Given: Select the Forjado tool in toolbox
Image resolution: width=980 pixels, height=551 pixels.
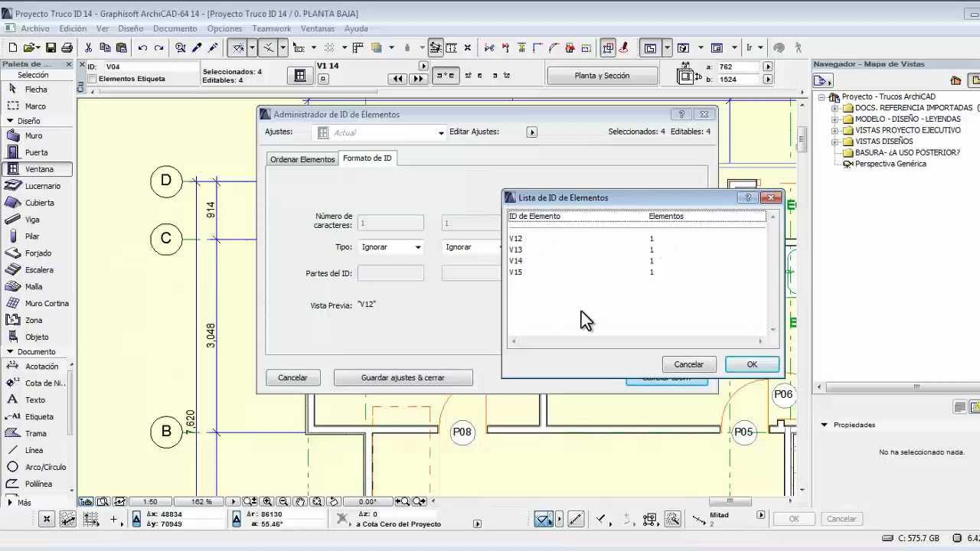Looking at the screenshot, I should click(x=38, y=253).
